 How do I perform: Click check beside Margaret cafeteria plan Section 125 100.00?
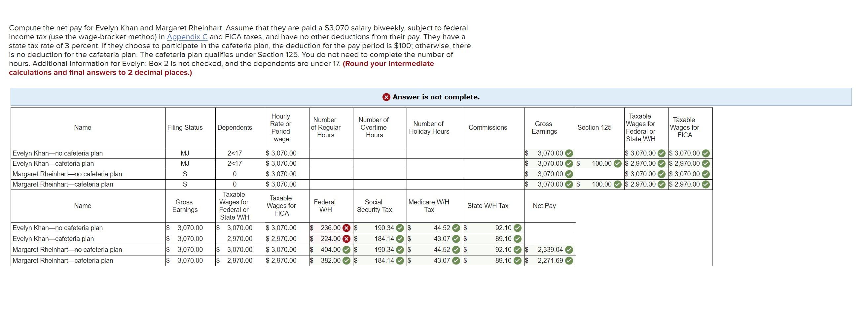pyautogui.click(x=617, y=184)
